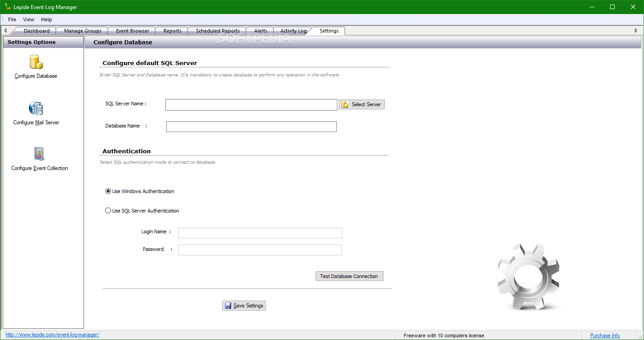
Task: Click the Database Name field
Action: (252, 127)
